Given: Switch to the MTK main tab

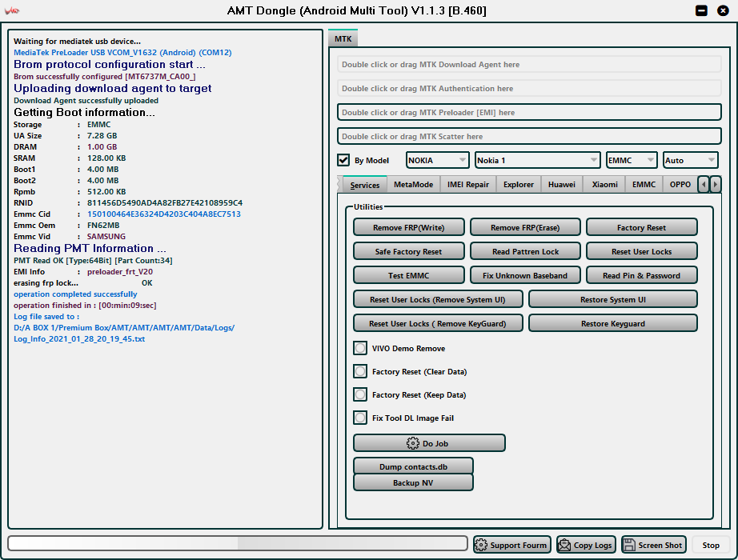Looking at the screenshot, I should 343,38.
